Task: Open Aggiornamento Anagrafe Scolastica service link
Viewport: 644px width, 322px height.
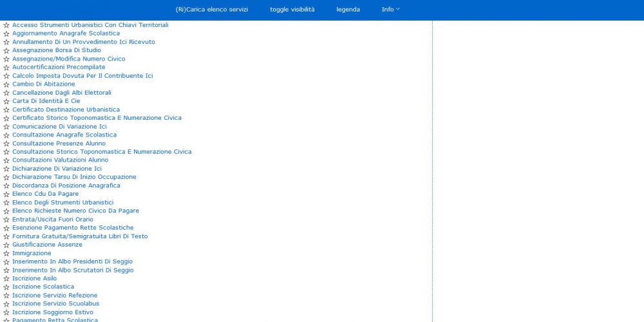Action: (x=66, y=33)
